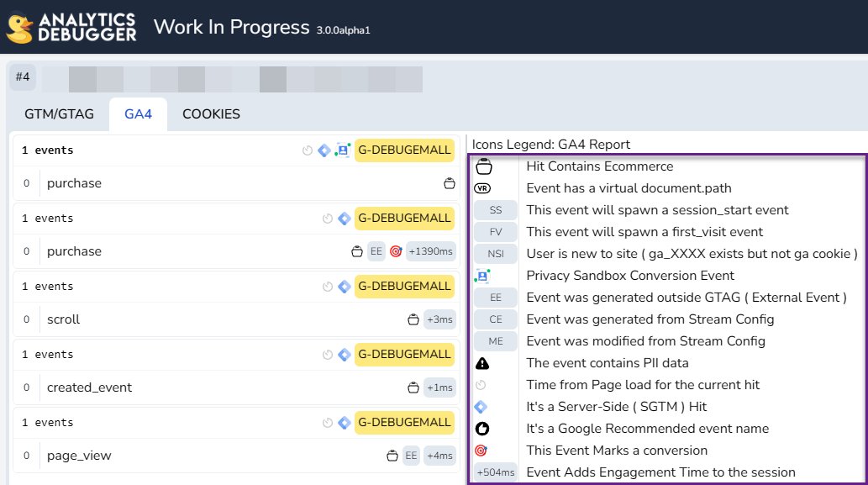
Task: Click 'It's a Server-Side ( SGTM ) Hit' text
Action: point(616,407)
